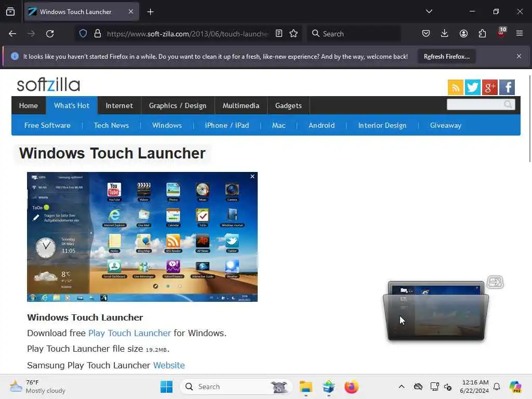
Task: Open the Mac category link
Action: (x=278, y=125)
